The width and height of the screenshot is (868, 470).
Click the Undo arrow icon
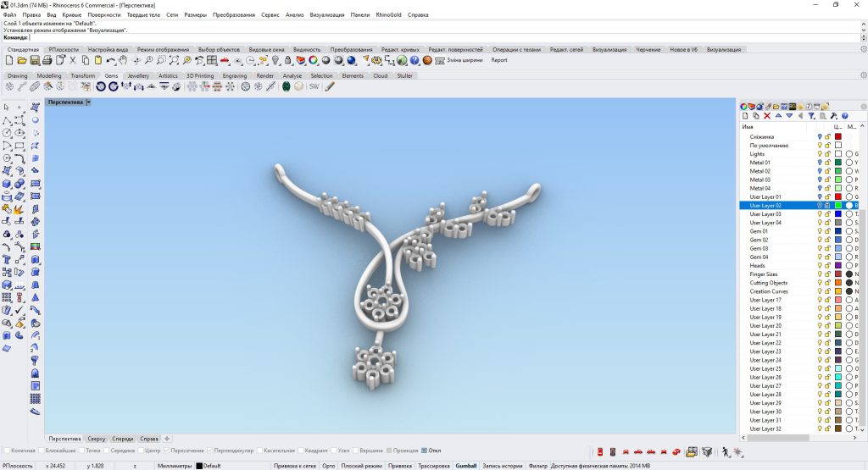(x=110, y=60)
